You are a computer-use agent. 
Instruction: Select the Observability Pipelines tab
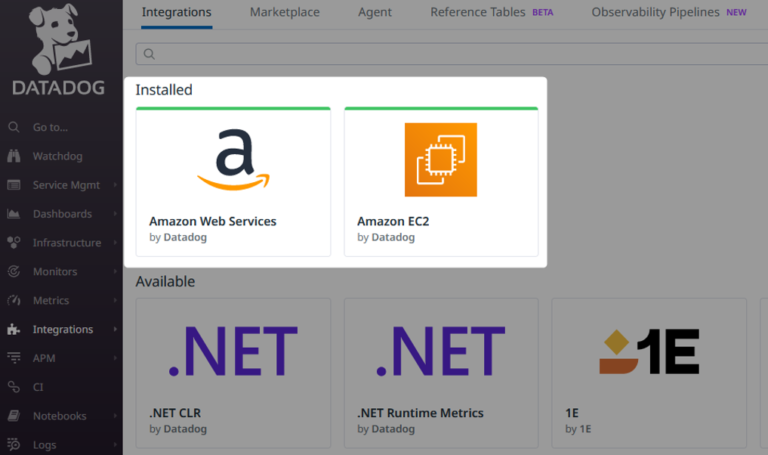tap(655, 13)
